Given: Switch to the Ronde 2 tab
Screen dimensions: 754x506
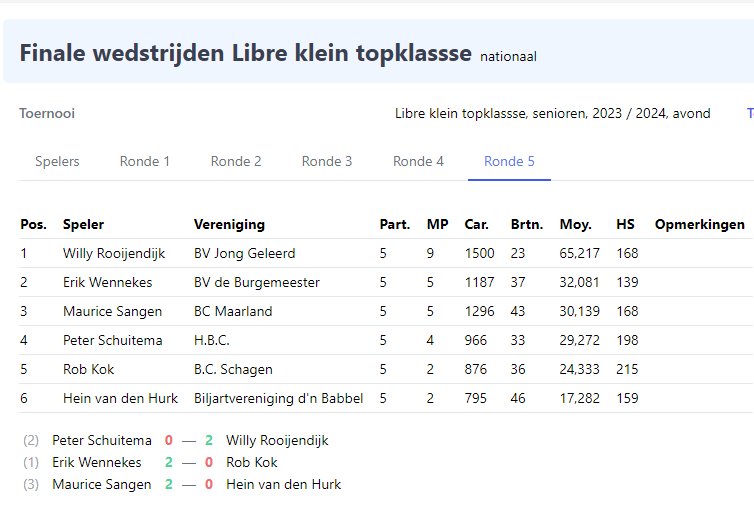Looking at the screenshot, I should [236, 161].
